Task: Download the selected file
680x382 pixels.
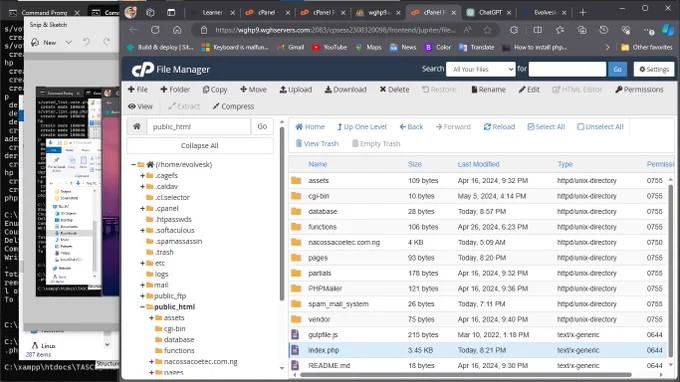Action: [x=345, y=90]
